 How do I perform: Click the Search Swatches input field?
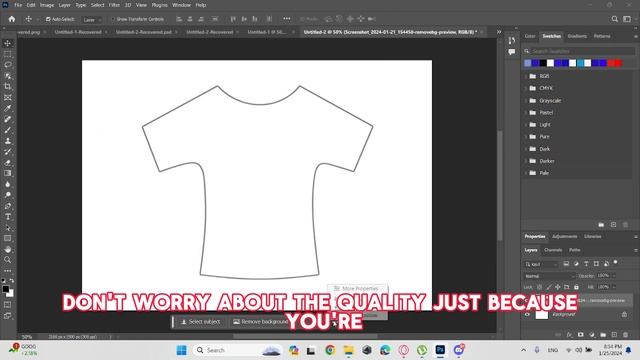pyautogui.click(x=579, y=51)
